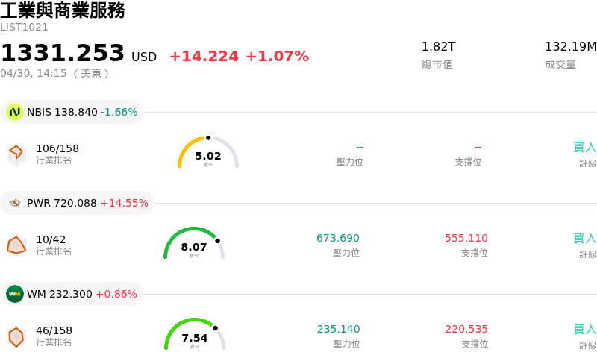Click the NBIS company logo icon
This screenshot has width=597, height=364.
(x=15, y=112)
